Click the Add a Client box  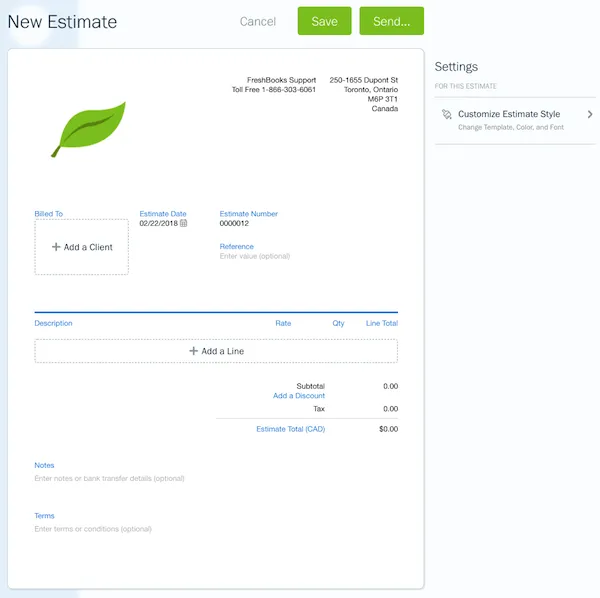[x=82, y=247]
